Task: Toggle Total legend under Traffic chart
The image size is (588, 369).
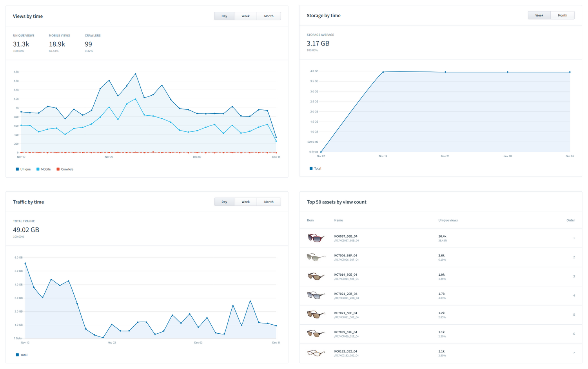Action: pos(22,355)
